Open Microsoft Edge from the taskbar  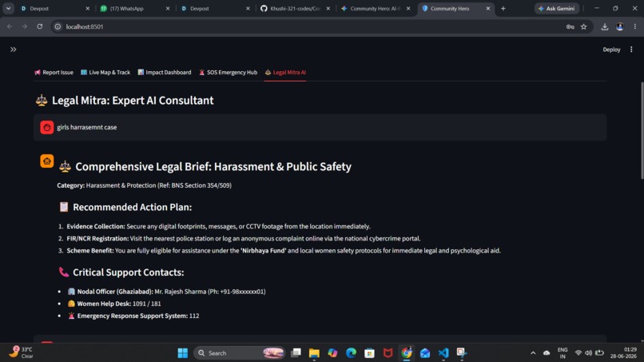351,353
